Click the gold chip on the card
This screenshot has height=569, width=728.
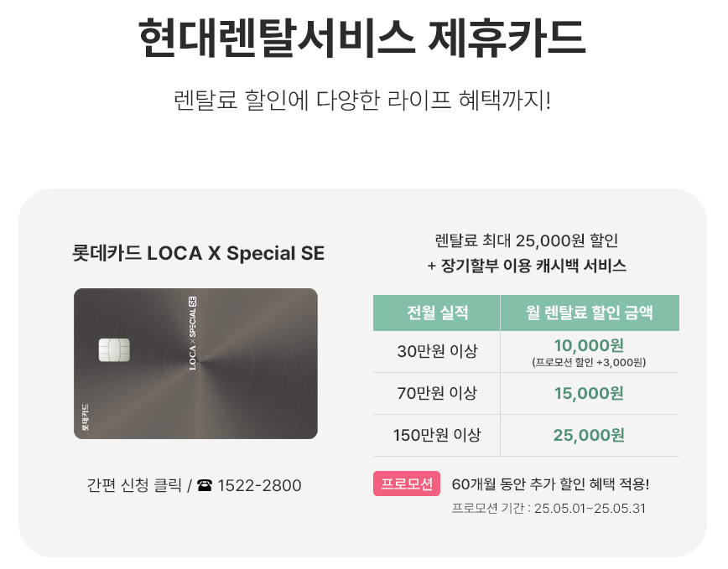coord(114,350)
